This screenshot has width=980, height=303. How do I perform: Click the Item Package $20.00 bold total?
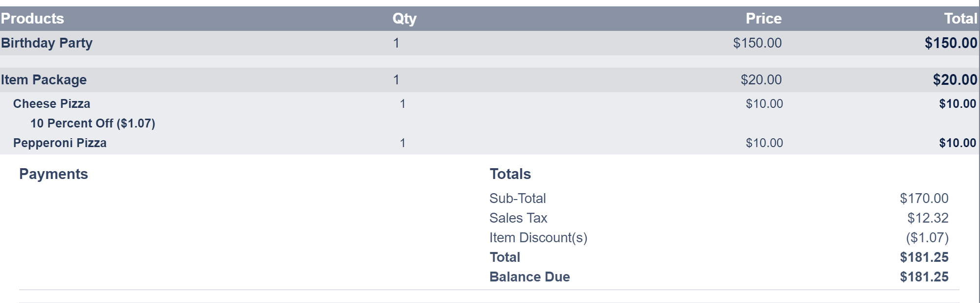pyautogui.click(x=955, y=80)
